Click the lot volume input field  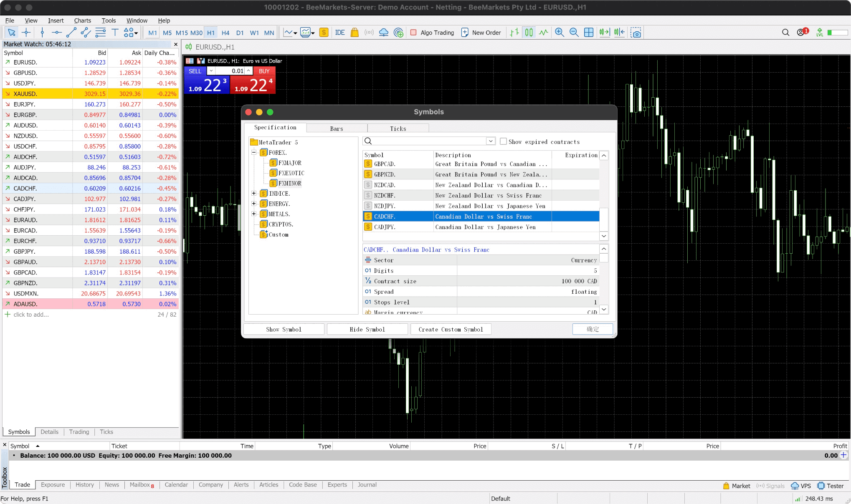click(230, 71)
